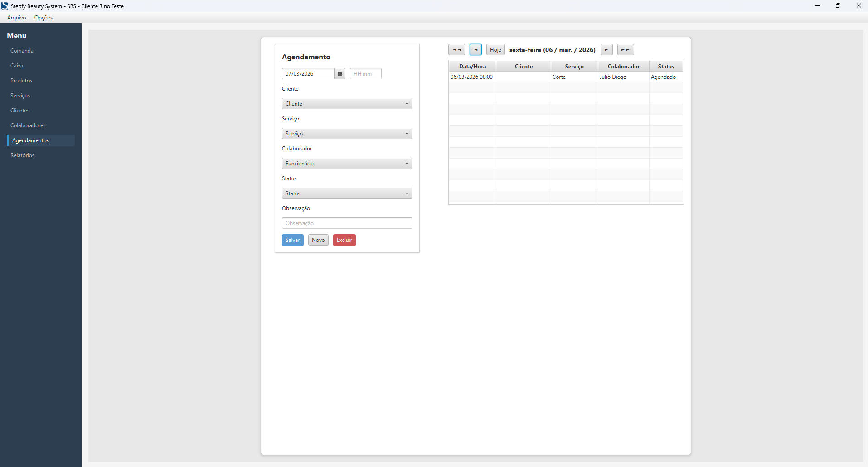The width and height of the screenshot is (868, 467).
Task: Open the Status dropdown in the form
Action: 347,193
